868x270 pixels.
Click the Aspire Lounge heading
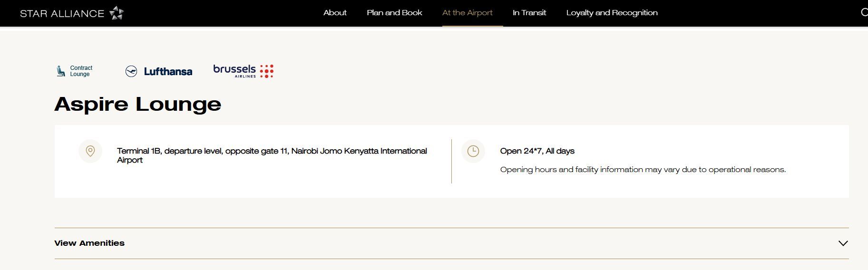coord(138,104)
